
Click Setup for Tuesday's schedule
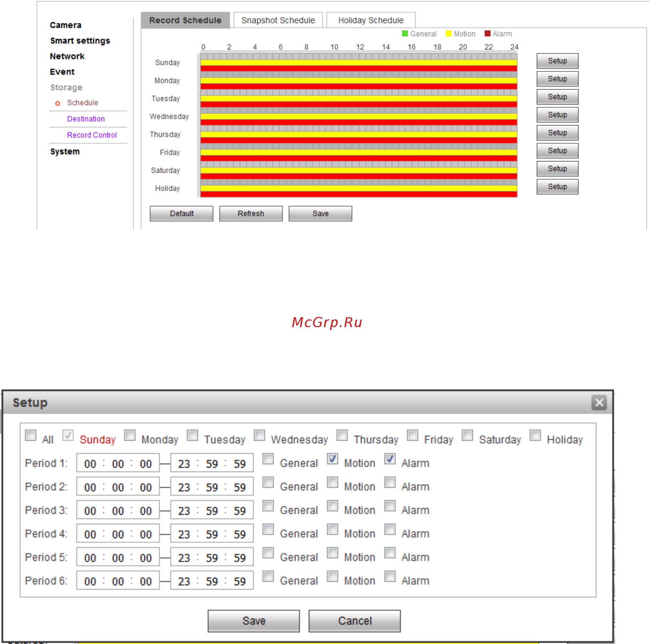click(557, 97)
